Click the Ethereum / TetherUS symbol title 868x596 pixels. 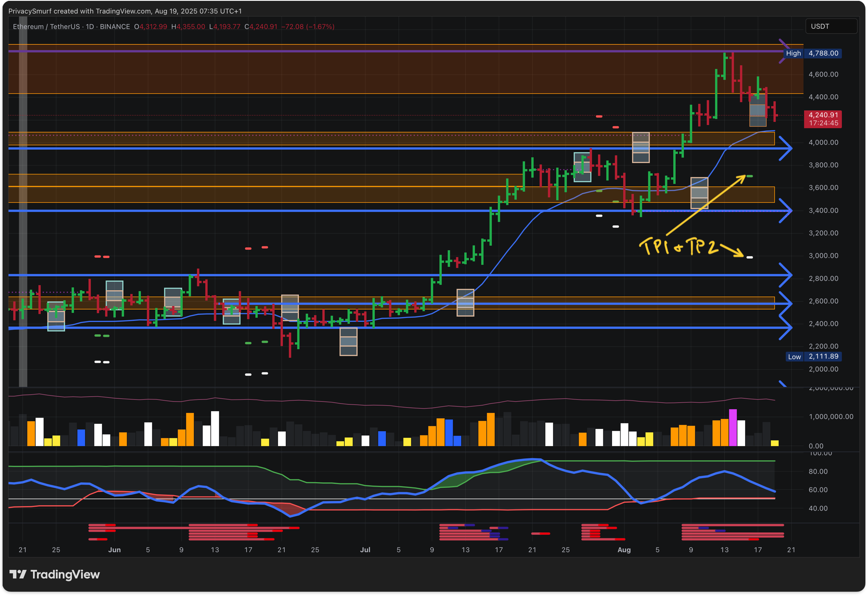point(46,27)
